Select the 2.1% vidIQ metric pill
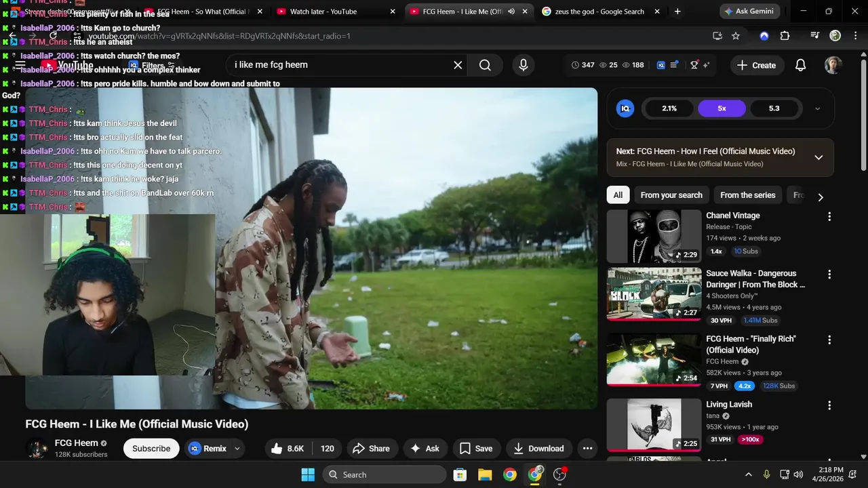 point(669,108)
